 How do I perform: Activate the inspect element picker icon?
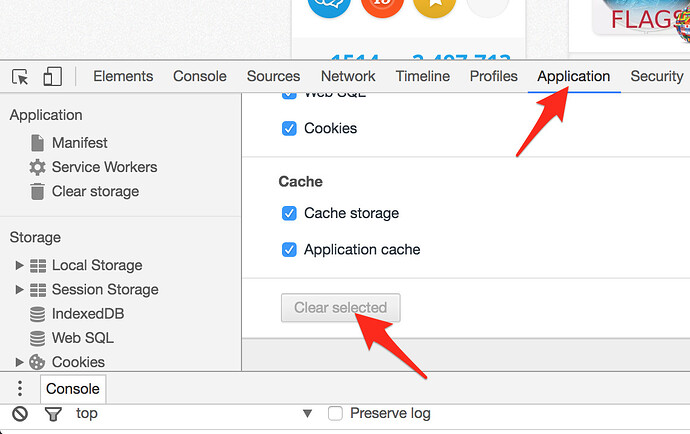pos(20,77)
